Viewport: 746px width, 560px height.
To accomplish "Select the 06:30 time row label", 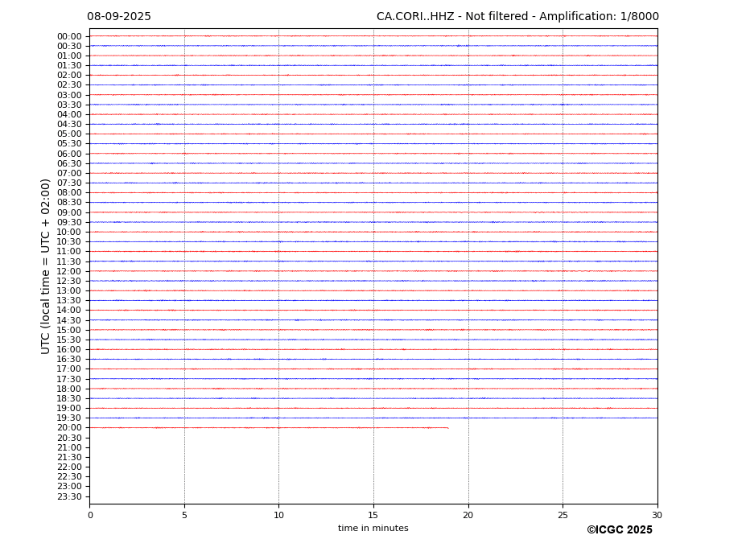I will click(69, 163).
